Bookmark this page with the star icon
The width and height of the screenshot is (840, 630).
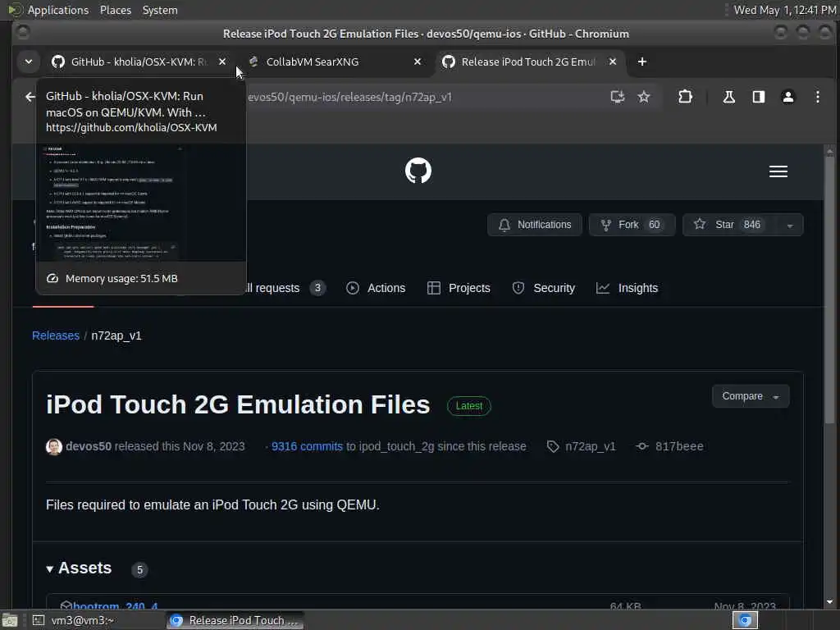coord(643,97)
